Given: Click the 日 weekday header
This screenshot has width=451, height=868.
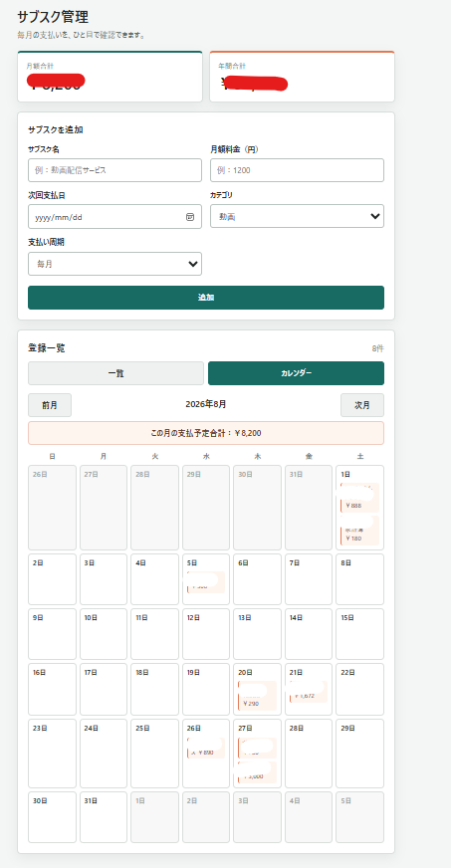Looking at the screenshot, I should click(52, 457).
